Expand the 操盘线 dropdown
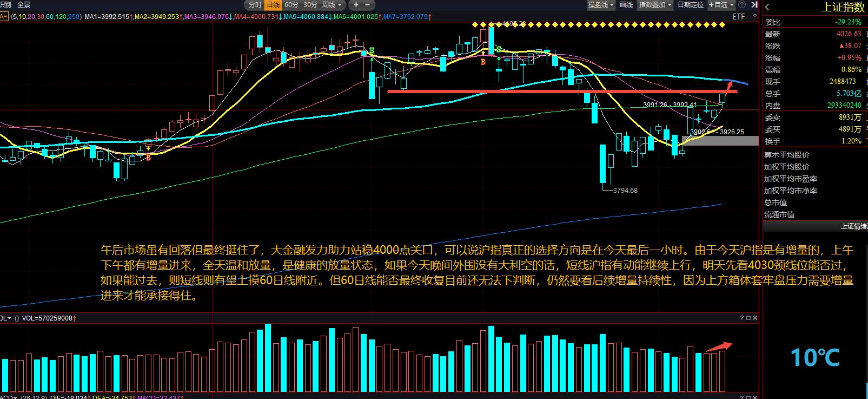 coord(601,5)
